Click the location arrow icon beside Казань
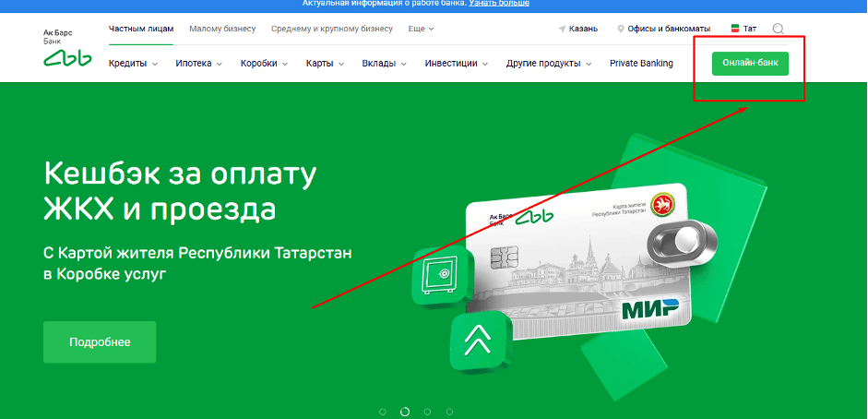The width and height of the screenshot is (868, 419). (x=562, y=29)
